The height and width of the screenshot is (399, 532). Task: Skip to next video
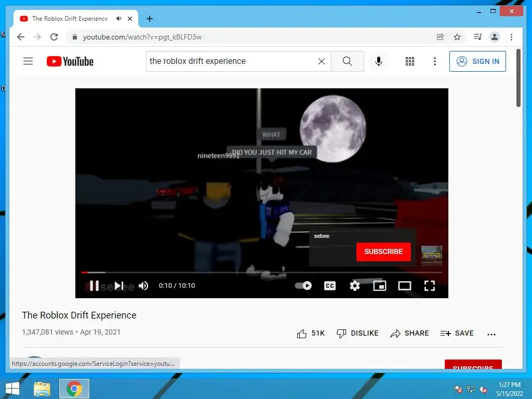[119, 286]
